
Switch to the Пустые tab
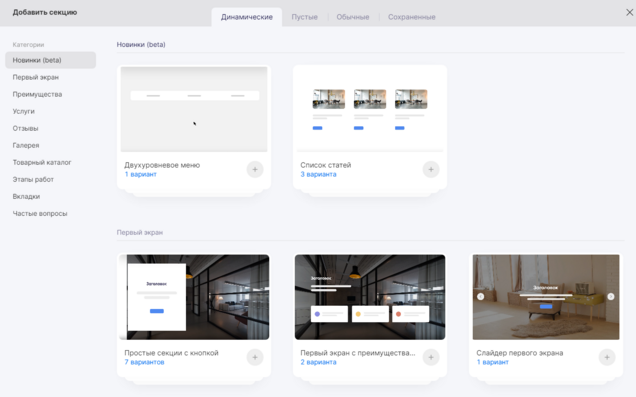pyautogui.click(x=304, y=17)
